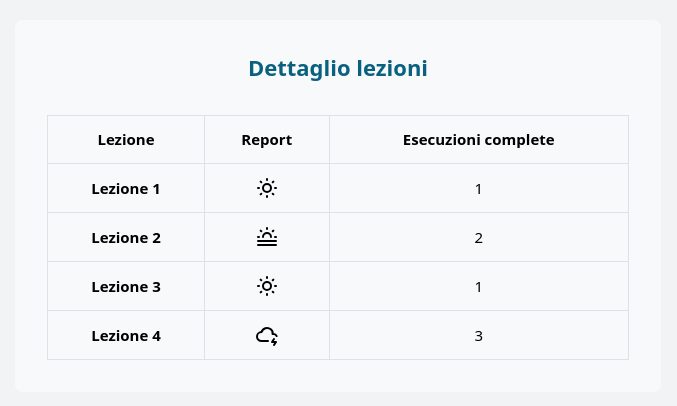Click the execution count for Lezione 1

(478, 189)
